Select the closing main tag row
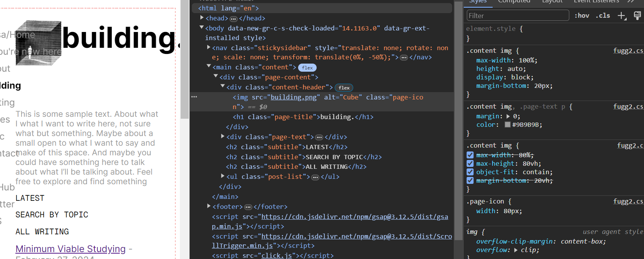The height and width of the screenshot is (259, 644). point(225,197)
